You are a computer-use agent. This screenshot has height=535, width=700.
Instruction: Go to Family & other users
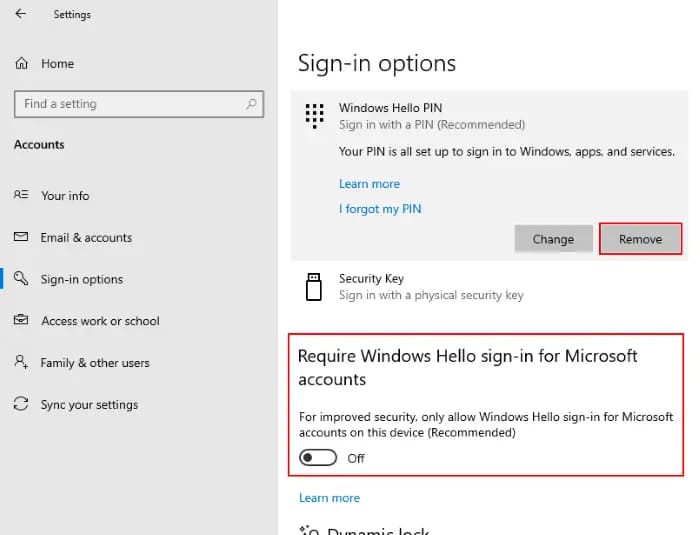tap(94, 363)
